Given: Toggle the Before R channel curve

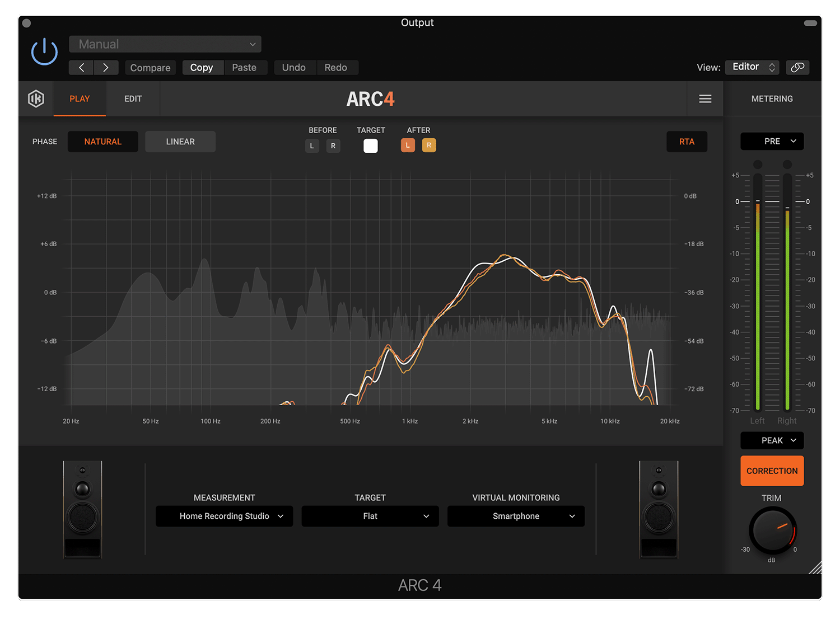Looking at the screenshot, I should (x=333, y=146).
